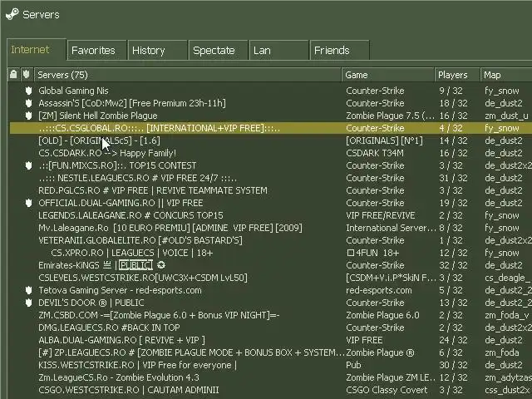Sort by the Servers (75) column header
The image size is (532, 399).
188,75
